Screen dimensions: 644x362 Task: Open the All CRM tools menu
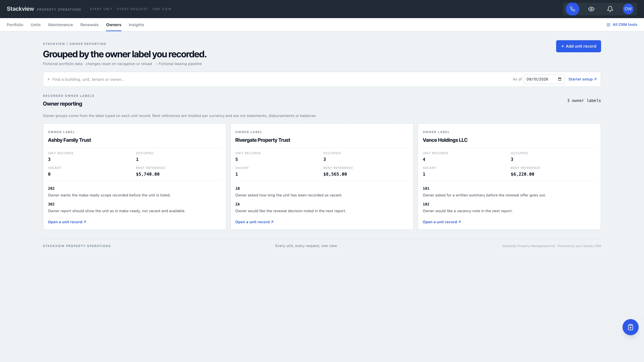click(x=622, y=24)
